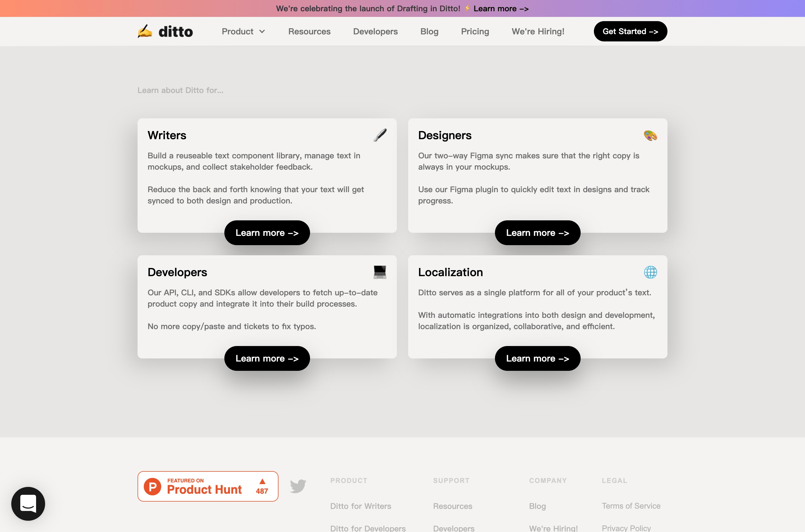805x532 pixels.
Task: Click We're Hiring! under Company in footer
Action: [553, 528]
